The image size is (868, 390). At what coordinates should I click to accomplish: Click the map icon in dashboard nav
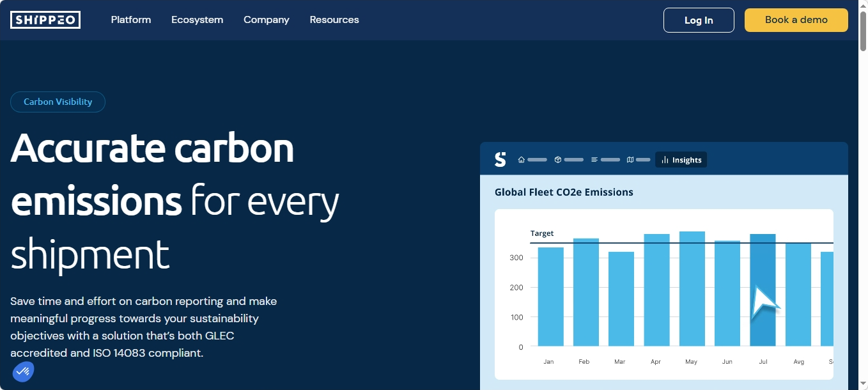click(630, 160)
